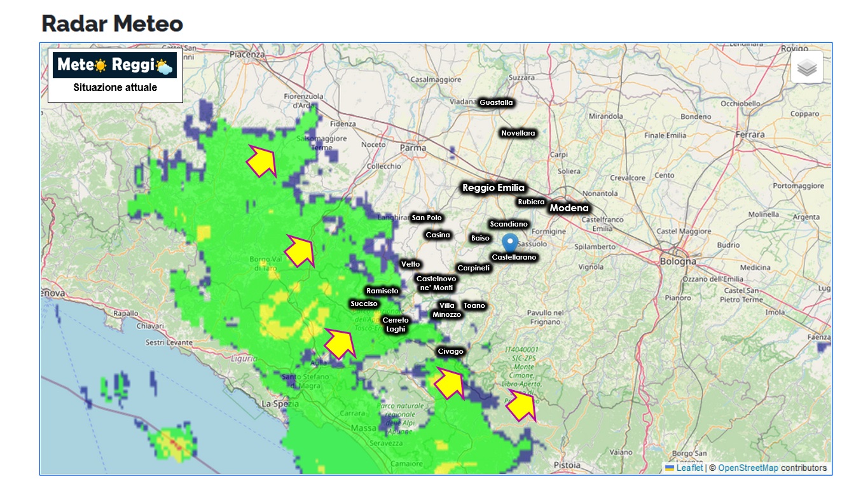Open the OpenStreetMap contributors link
The height and width of the screenshot is (488, 868).
pyautogui.click(x=748, y=468)
